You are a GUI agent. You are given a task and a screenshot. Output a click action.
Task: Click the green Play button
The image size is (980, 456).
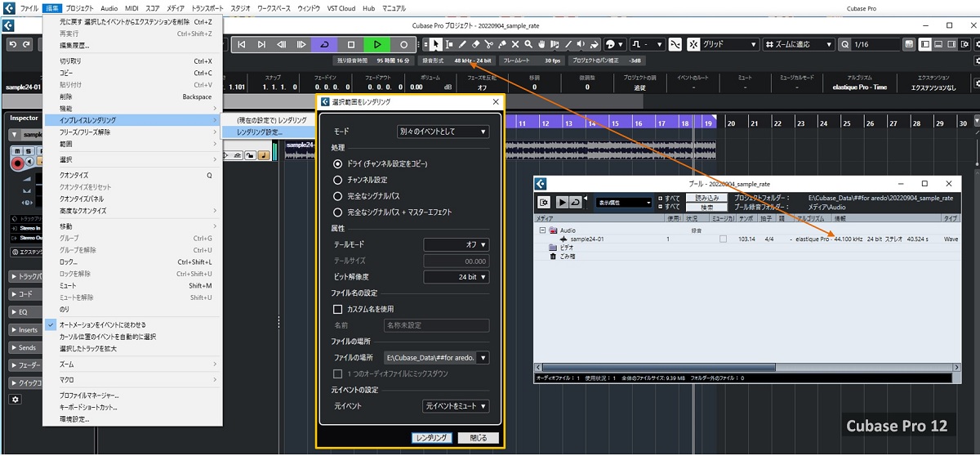376,44
